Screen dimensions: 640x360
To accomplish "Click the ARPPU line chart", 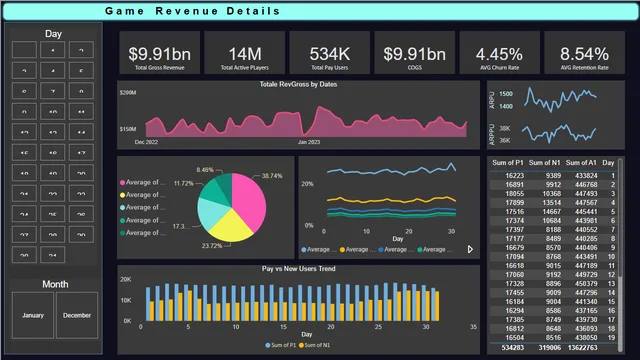I will click(x=559, y=133).
